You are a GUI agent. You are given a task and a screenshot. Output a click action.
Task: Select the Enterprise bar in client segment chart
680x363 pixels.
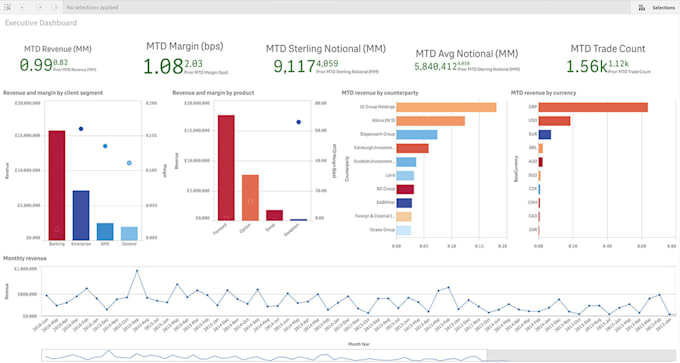pyautogui.click(x=81, y=215)
